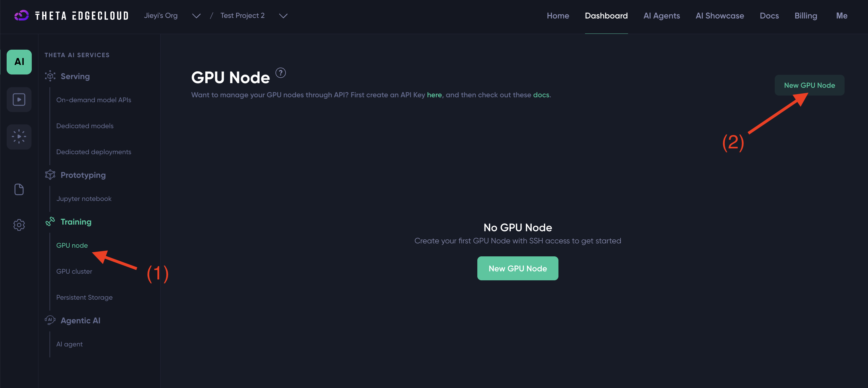868x388 pixels.
Task: Open Persistent Storage menu item
Action: [x=84, y=297]
